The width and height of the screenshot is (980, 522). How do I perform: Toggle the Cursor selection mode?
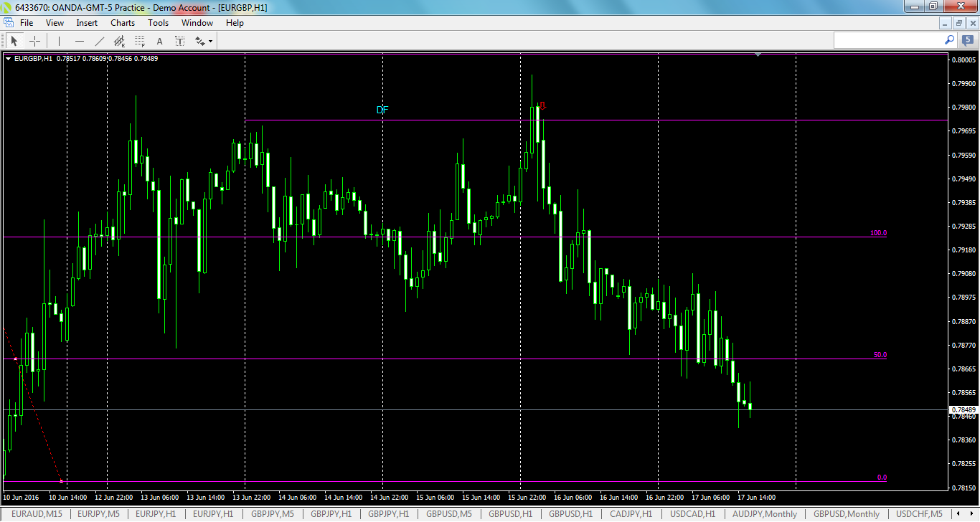[x=14, y=41]
